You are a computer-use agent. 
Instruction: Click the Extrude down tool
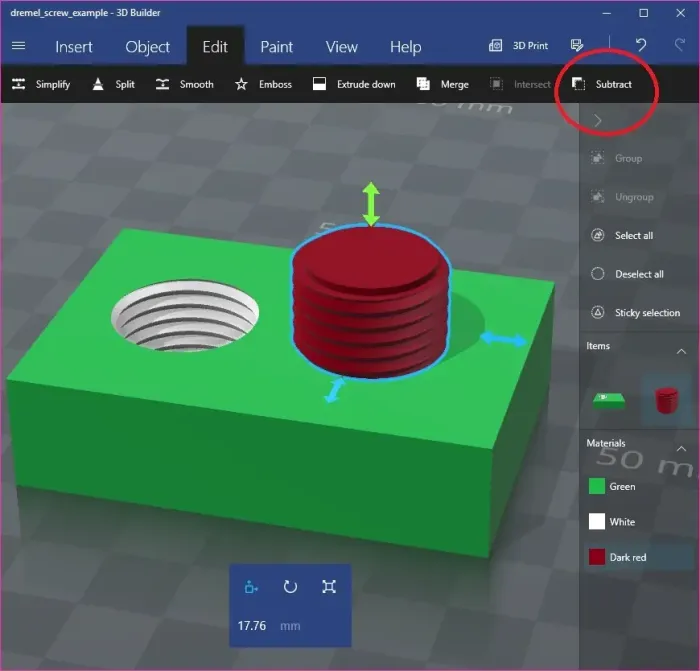tap(354, 84)
